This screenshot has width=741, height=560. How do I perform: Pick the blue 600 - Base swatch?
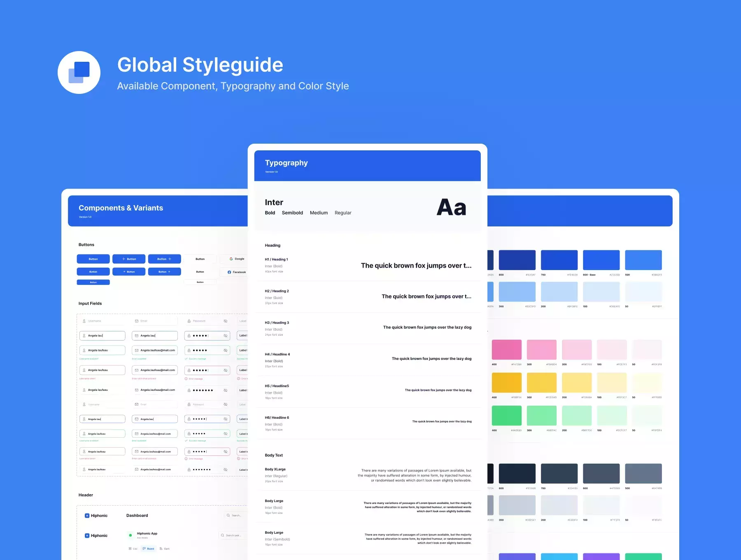(x=601, y=260)
